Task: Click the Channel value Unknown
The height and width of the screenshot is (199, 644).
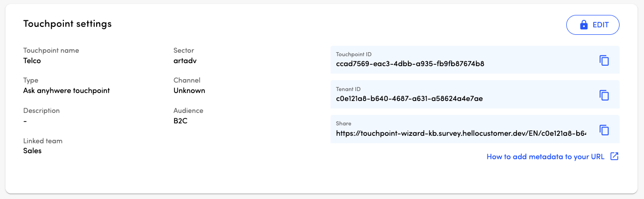Action: (189, 91)
